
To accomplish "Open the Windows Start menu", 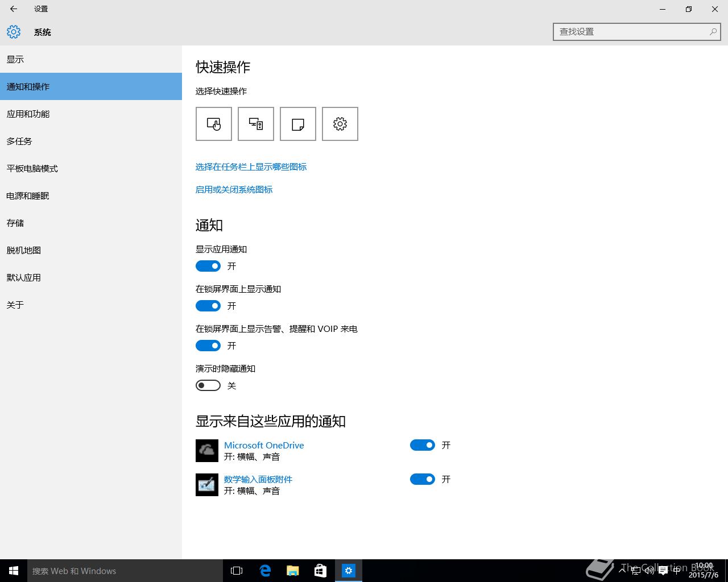I will tap(14, 571).
